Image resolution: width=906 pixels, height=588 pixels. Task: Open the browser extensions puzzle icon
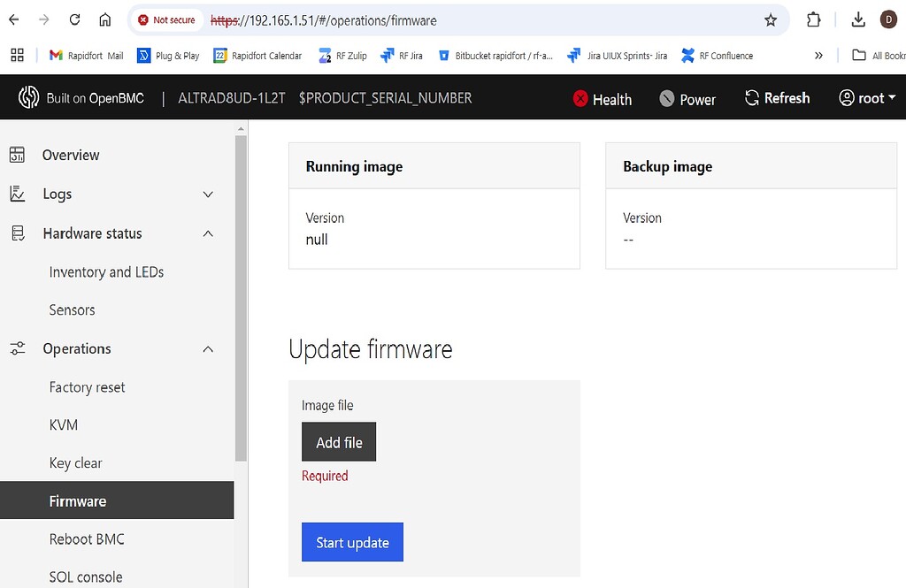[813, 19]
